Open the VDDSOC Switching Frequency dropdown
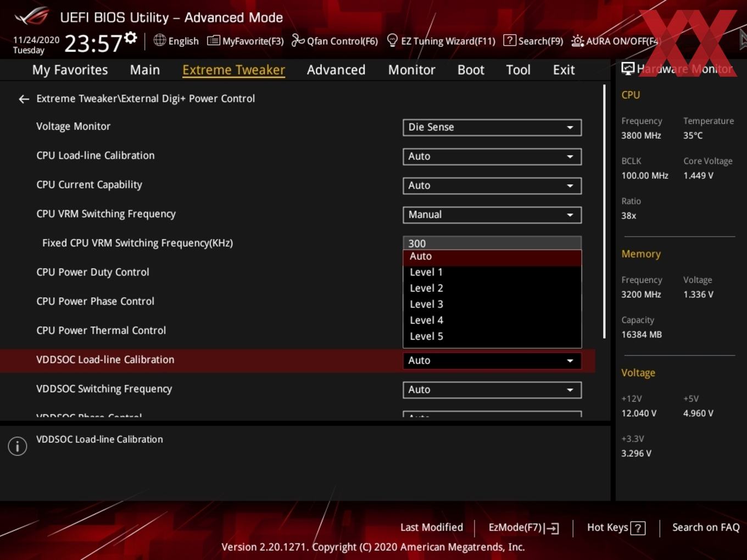This screenshot has height=560, width=747. pyautogui.click(x=492, y=390)
